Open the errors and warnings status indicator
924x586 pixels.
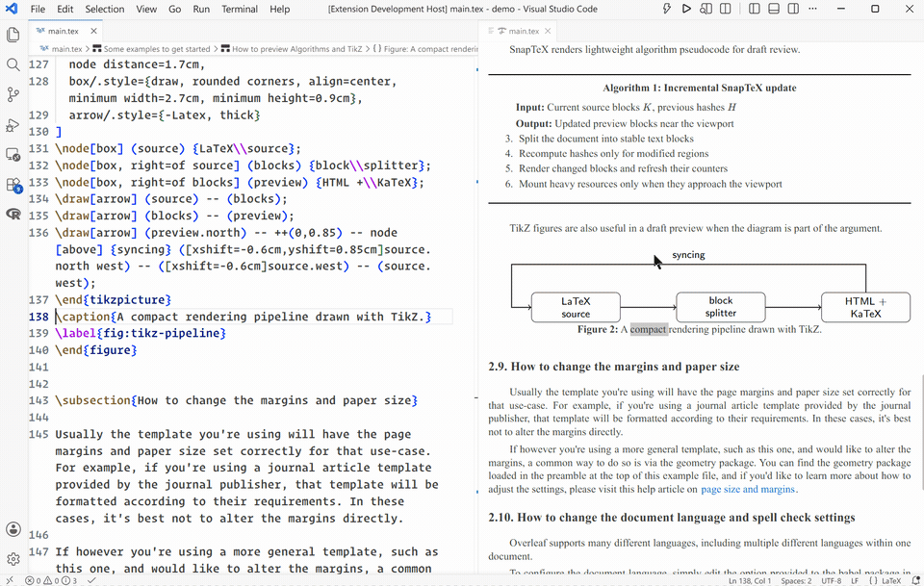[x=51, y=580]
